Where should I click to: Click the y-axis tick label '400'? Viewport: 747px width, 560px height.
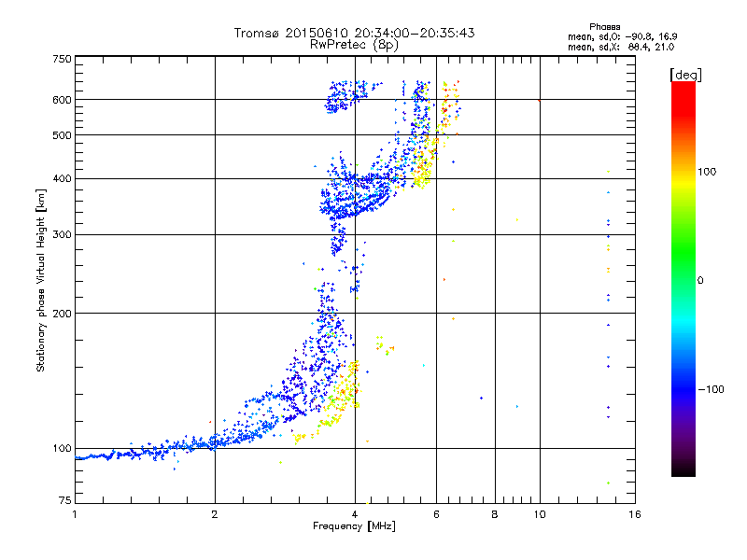(x=62, y=179)
